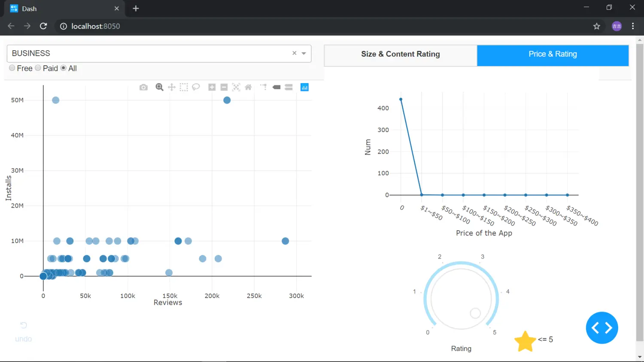Select the Zoom tool in plot modebar
The height and width of the screenshot is (362, 644).
click(159, 87)
